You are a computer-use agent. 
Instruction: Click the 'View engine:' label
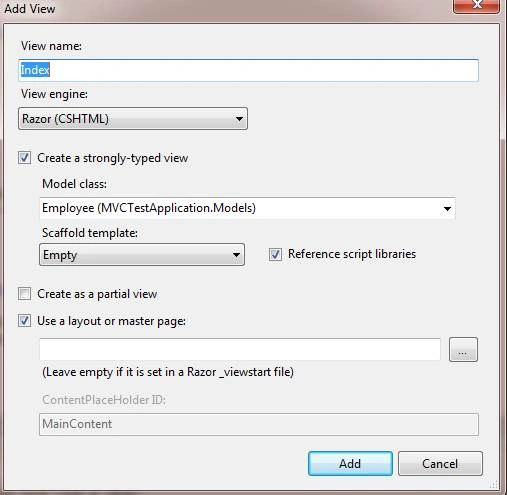pos(54,94)
